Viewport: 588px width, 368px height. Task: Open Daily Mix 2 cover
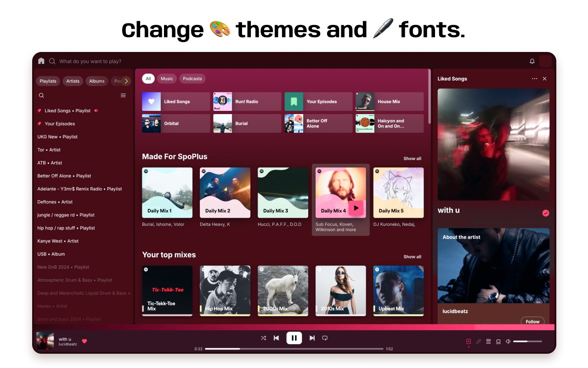click(225, 193)
